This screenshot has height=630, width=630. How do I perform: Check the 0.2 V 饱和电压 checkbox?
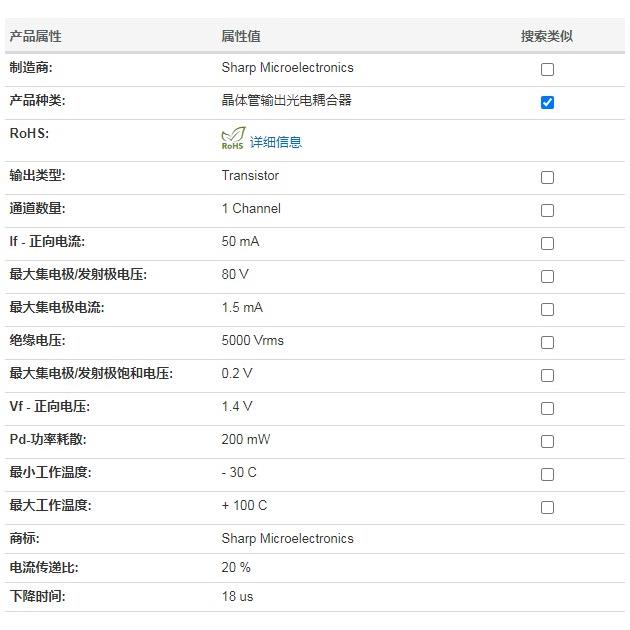click(x=547, y=375)
